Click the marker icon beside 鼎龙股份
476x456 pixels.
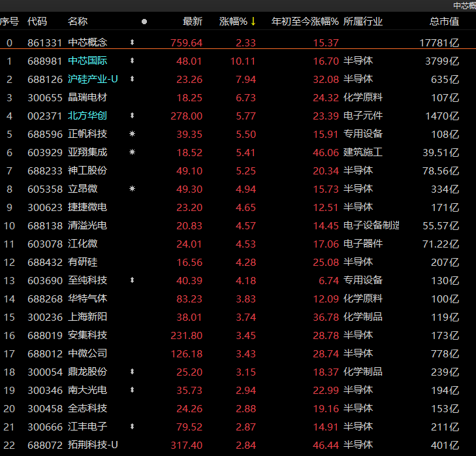click(x=132, y=372)
